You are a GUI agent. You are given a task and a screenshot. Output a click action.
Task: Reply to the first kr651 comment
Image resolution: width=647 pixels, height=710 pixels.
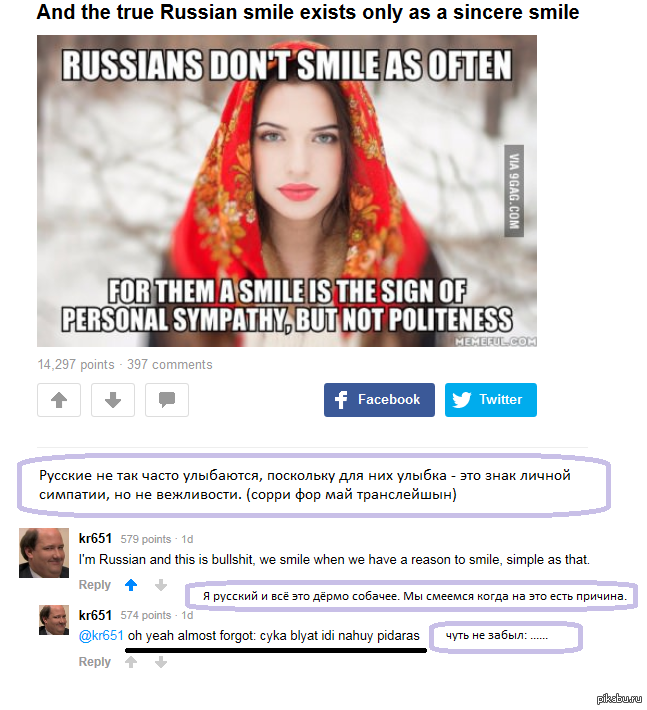(x=95, y=585)
